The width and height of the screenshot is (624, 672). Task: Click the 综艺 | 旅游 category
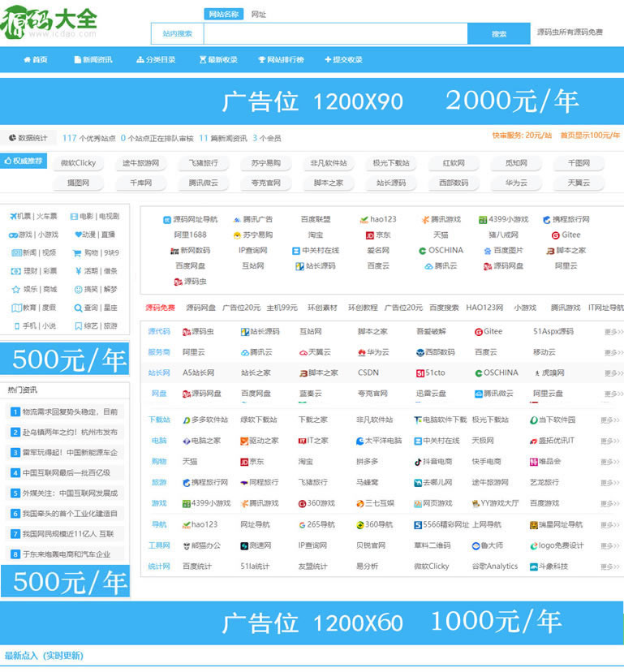click(96, 325)
